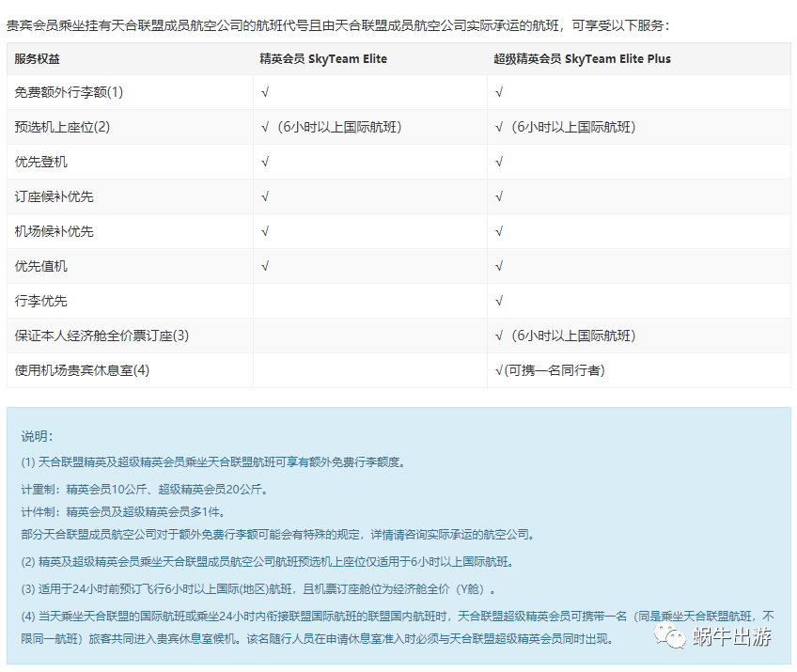Click the Elite checkmark for 优先值机
The image size is (797, 672).
click(265, 266)
